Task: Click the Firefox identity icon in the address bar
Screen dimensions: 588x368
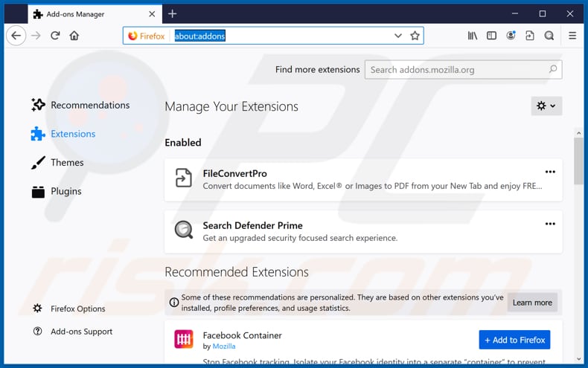Action: pos(132,36)
